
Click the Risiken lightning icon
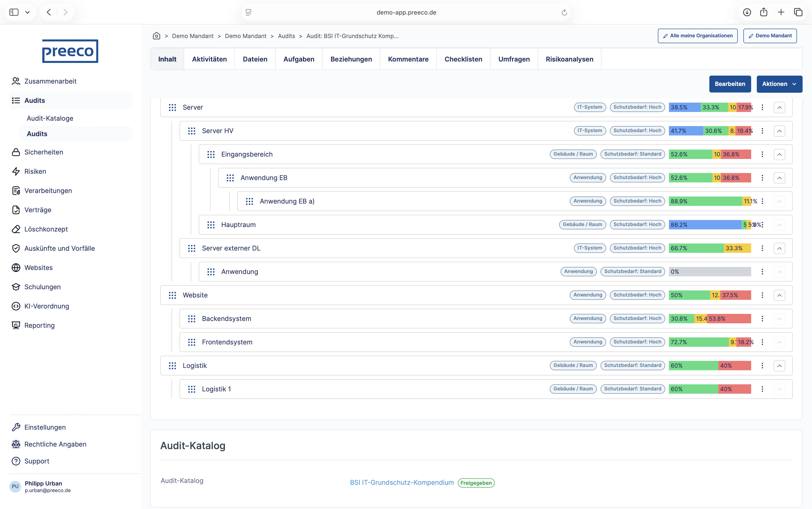(16, 171)
